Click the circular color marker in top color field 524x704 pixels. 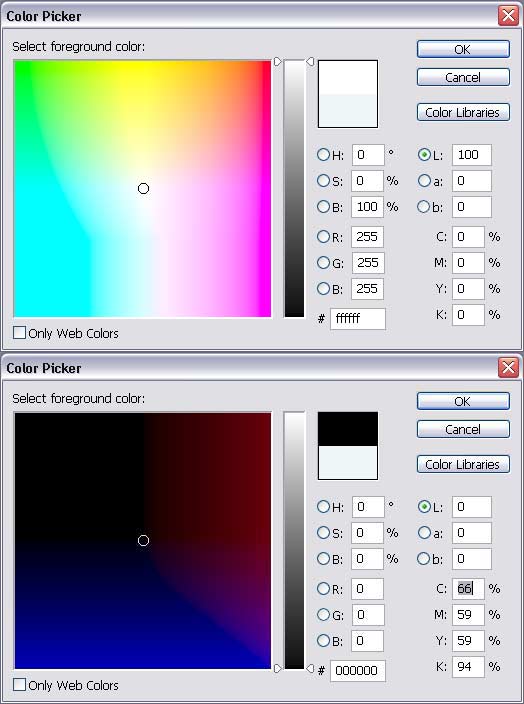[143, 189]
